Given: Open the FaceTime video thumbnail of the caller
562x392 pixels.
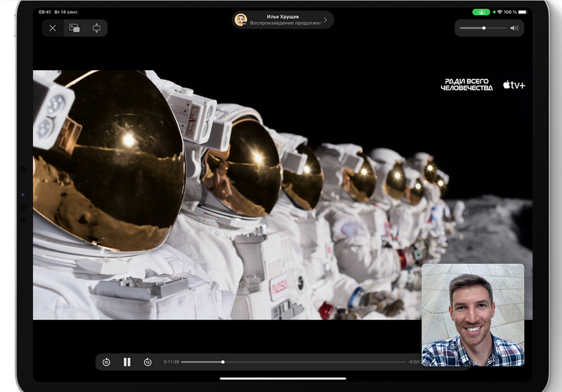Looking at the screenshot, I should (x=472, y=314).
